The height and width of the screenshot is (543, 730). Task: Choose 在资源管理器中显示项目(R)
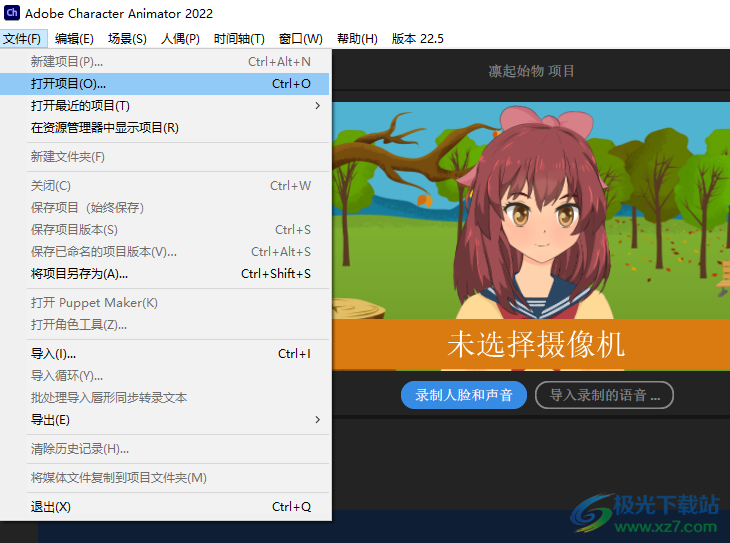[164, 128]
